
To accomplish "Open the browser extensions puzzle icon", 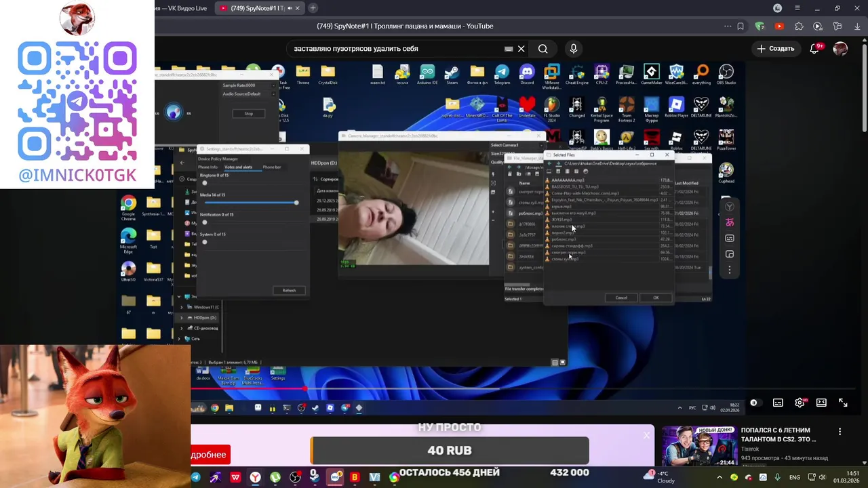I will point(799,26).
